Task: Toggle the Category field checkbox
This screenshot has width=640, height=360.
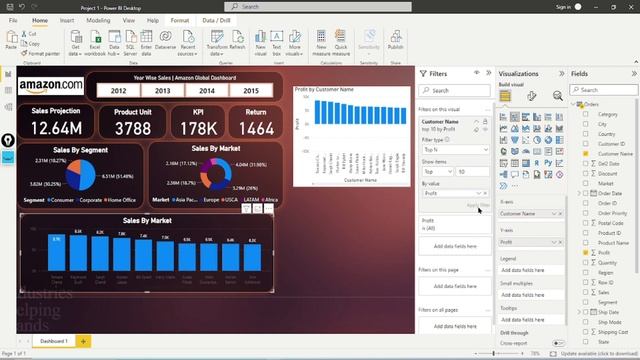Action: (586, 114)
